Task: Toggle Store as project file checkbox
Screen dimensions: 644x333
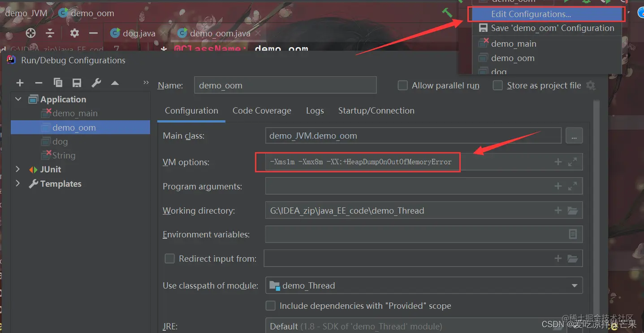Action: tap(497, 85)
